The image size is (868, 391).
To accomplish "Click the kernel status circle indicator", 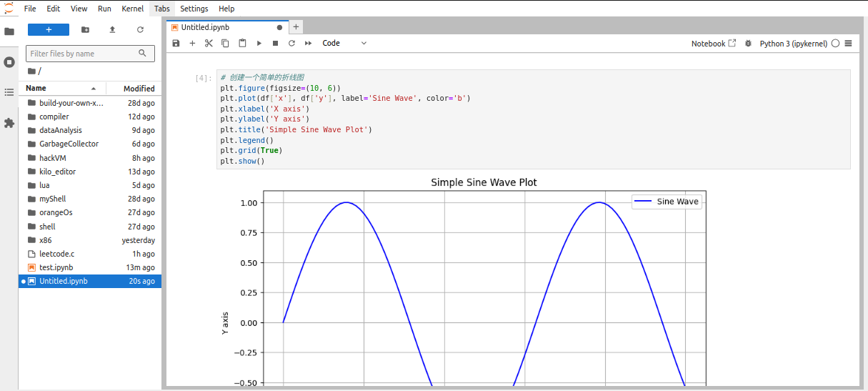I will [835, 44].
